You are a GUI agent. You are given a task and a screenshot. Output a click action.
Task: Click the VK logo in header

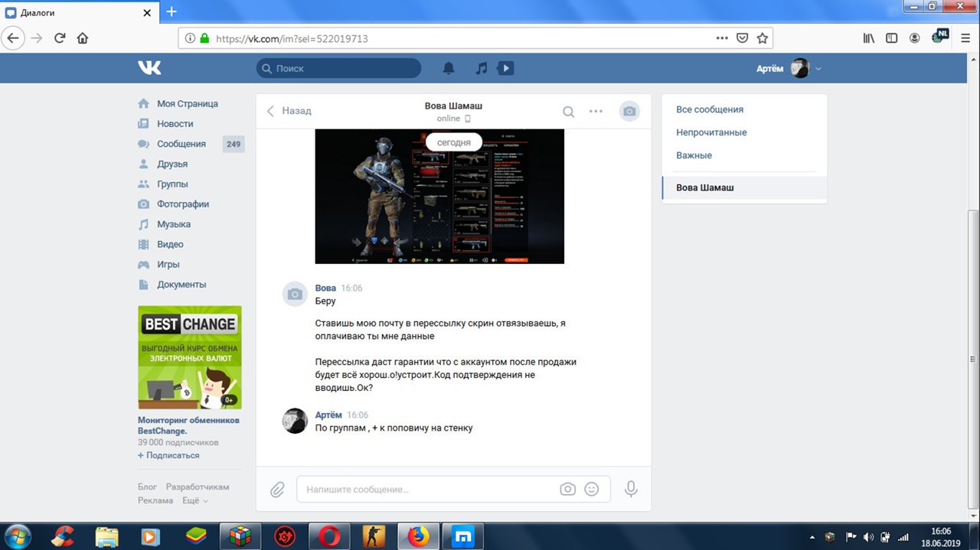[149, 68]
